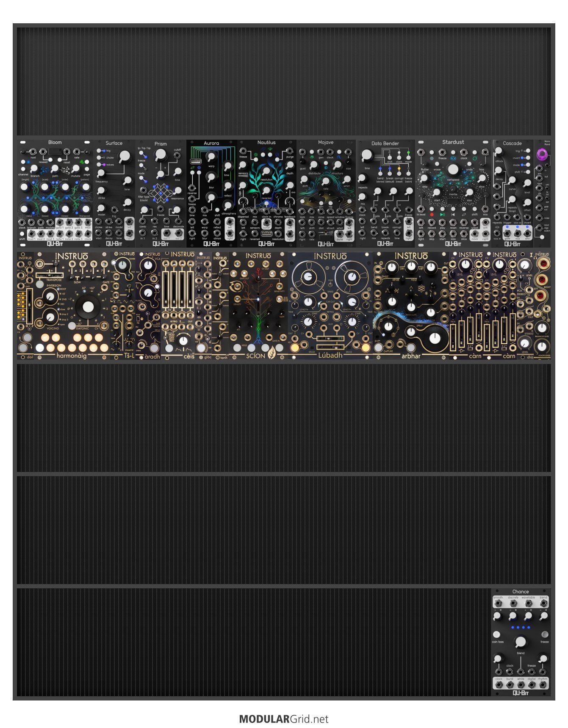
Task: Click the attack knob on Cascade
Action: 499,152
